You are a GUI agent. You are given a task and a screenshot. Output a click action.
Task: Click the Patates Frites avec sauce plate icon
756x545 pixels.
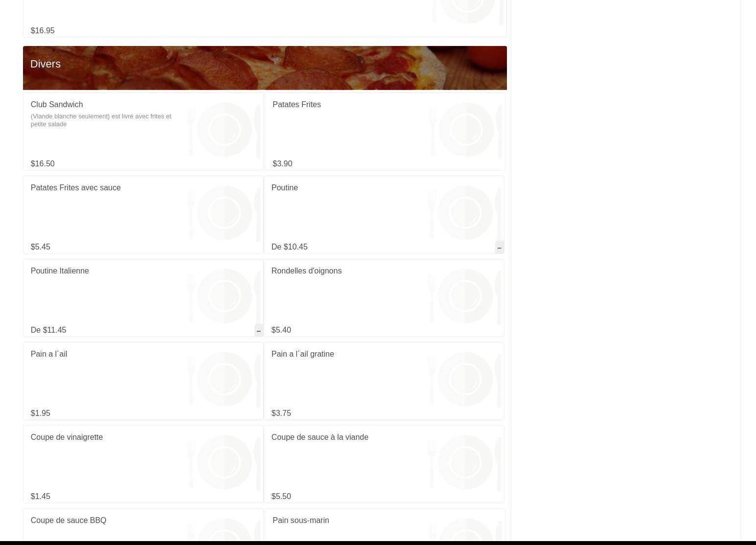[x=224, y=213]
